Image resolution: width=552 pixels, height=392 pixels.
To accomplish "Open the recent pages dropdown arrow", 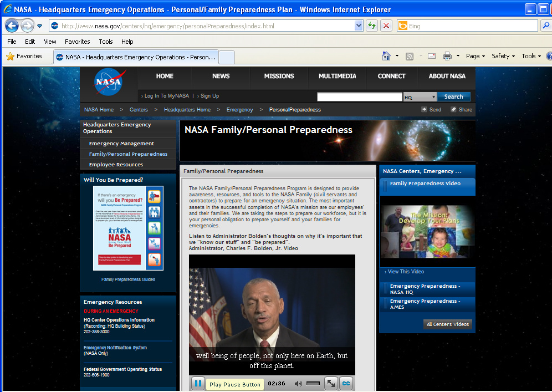I will [39, 26].
